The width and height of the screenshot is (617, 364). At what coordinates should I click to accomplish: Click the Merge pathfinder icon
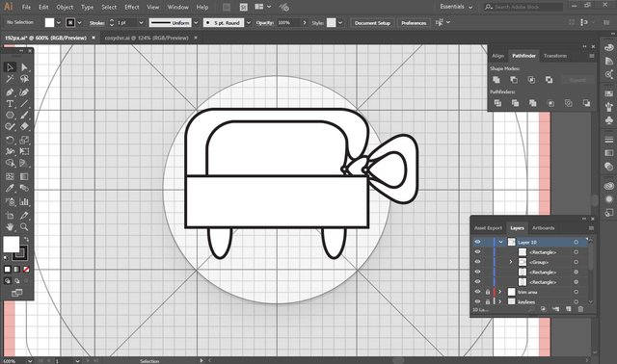click(533, 103)
